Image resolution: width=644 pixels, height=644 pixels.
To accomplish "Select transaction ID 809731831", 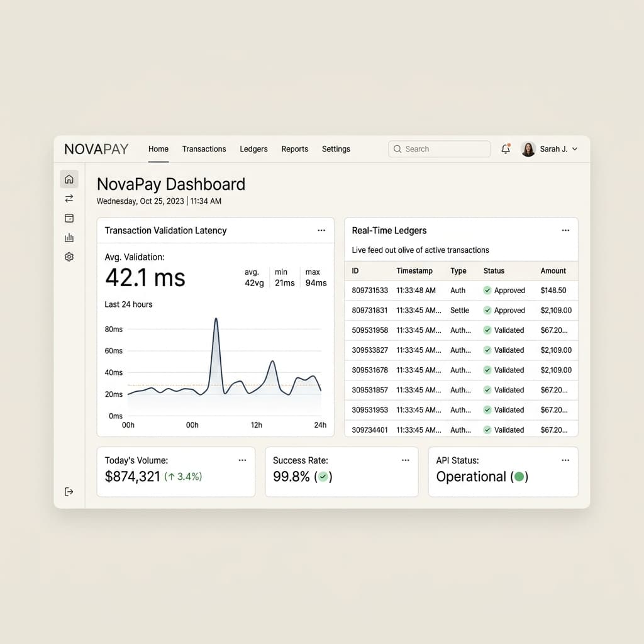I will 370,310.
